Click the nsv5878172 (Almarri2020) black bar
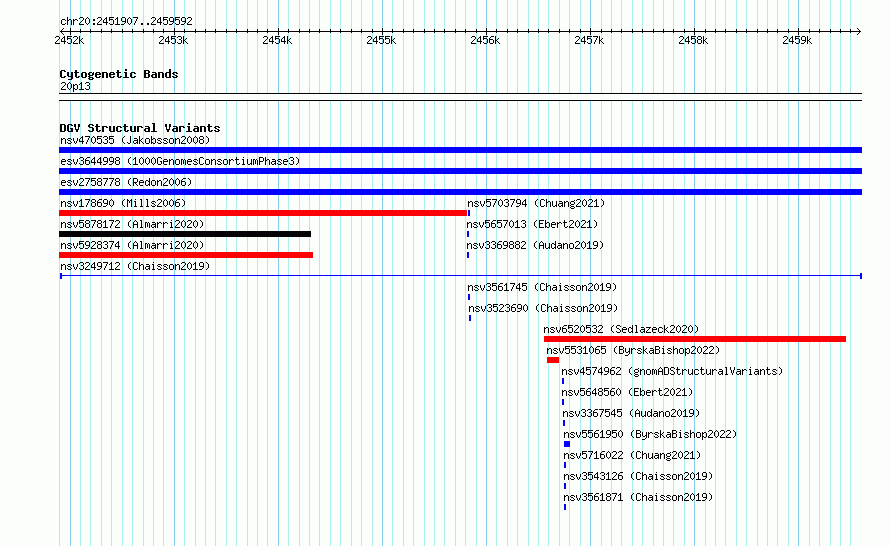The width and height of the screenshot is (890, 546). [x=185, y=234]
